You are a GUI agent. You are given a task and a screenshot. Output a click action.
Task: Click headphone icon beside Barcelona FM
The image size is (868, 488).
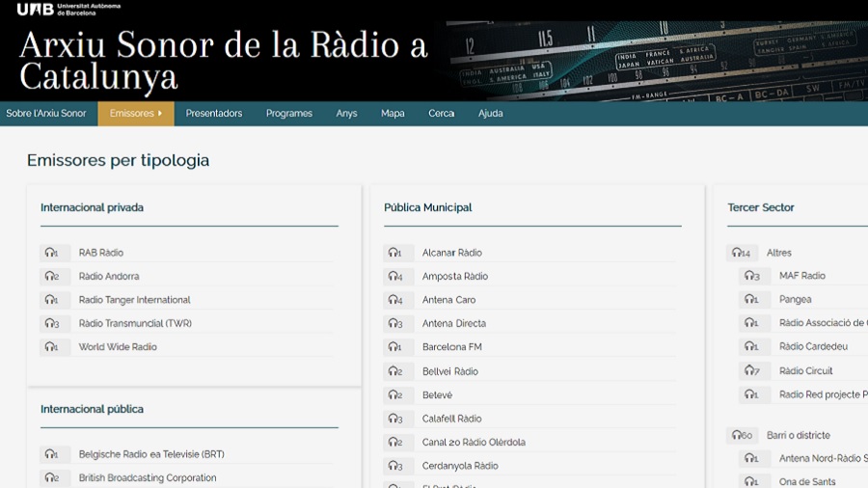click(x=398, y=347)
